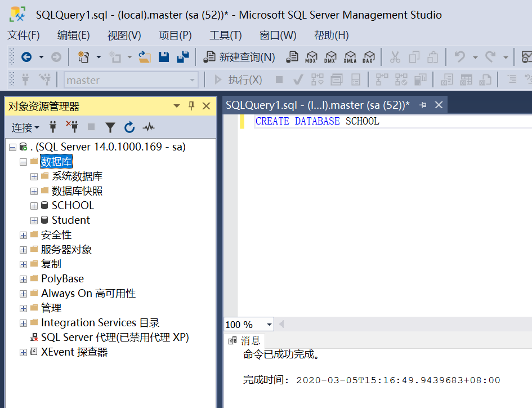The height and width of the screenshot is (408, 532).
Task: Click the stop query square icon
Action: 279,80
